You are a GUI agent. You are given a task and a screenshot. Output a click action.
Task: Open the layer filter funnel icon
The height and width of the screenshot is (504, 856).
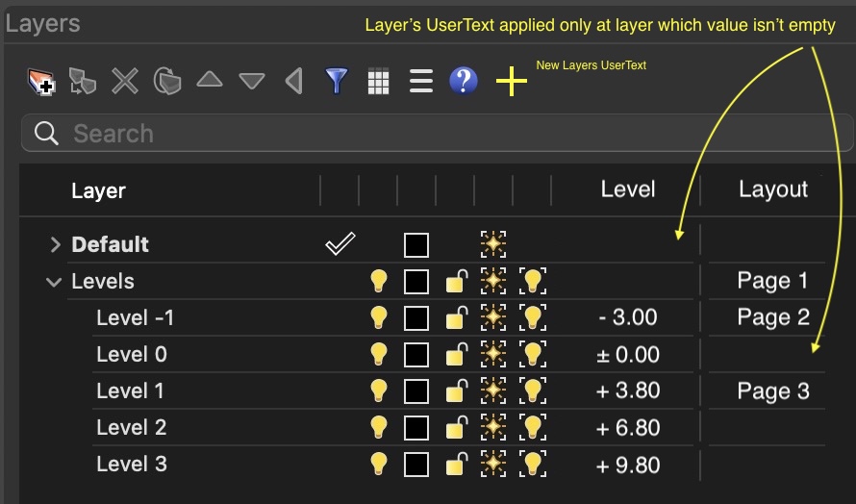(x=337, y=82)
